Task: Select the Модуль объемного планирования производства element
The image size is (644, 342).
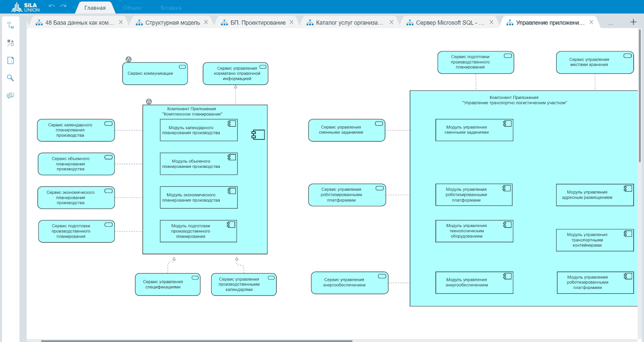Action: 199,164
